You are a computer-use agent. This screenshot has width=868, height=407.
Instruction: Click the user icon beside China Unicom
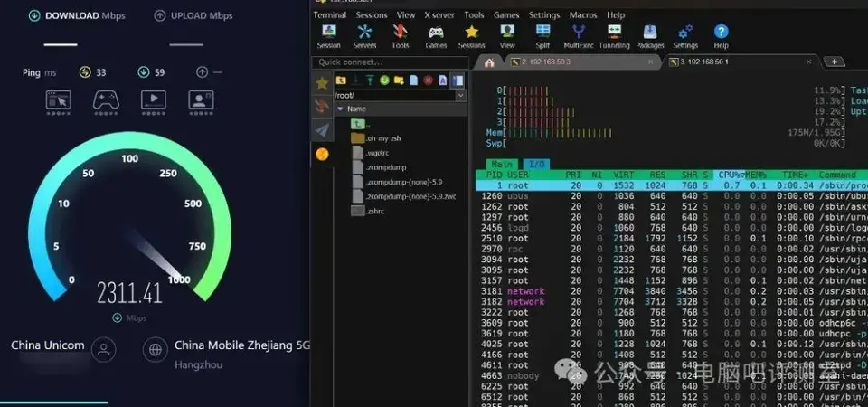click(x=103, y=349)
